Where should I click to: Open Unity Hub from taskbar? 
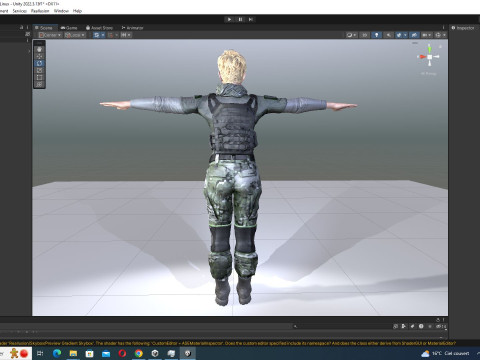[155, 353]
